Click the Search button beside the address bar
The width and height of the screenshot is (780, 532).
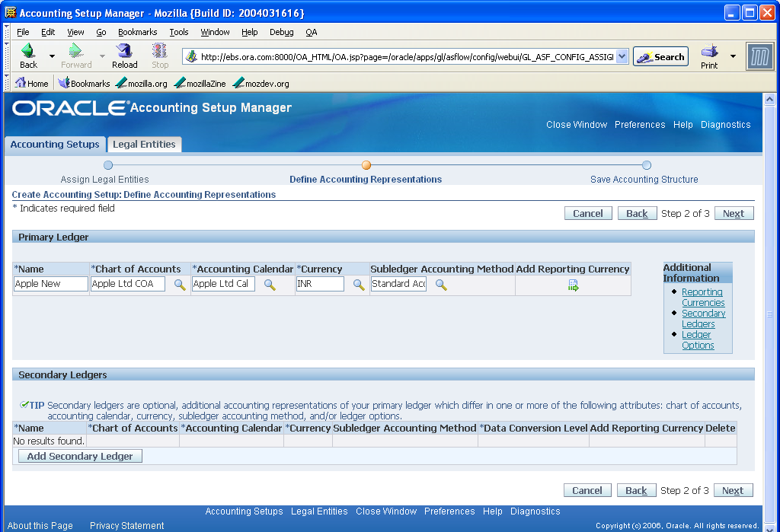click(x=660, y=56)
